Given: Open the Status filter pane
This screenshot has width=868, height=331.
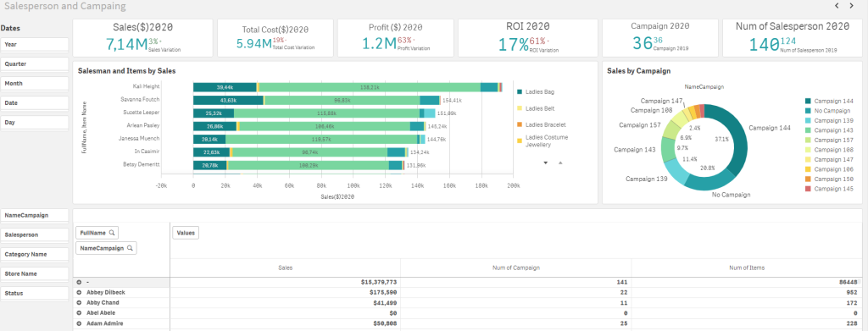Looking at the screenshot, I should point(34,294).
